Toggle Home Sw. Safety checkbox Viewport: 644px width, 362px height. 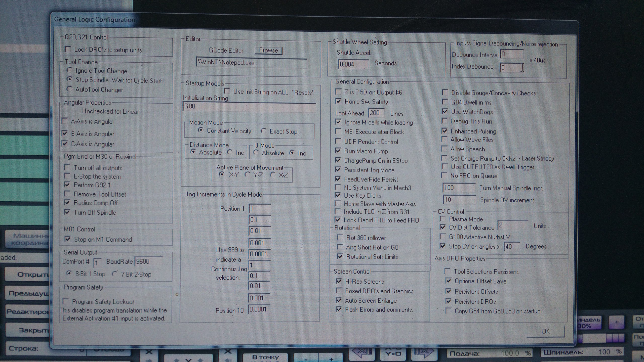pos(339,101)
